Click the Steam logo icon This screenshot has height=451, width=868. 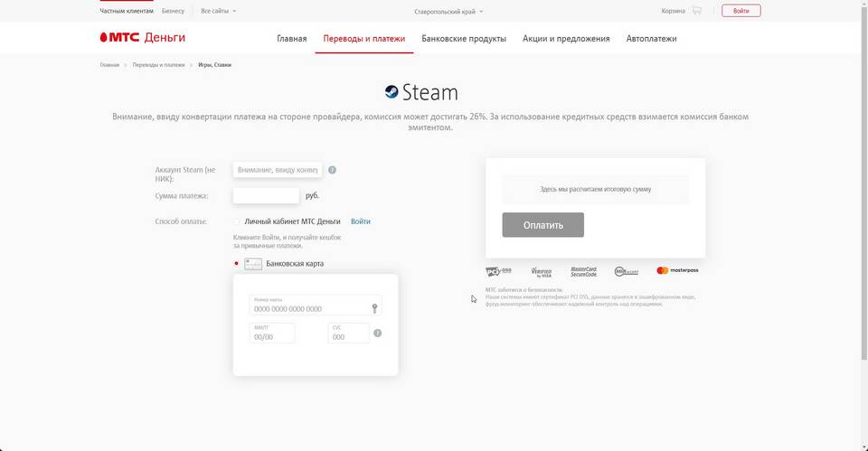point(392,92)
